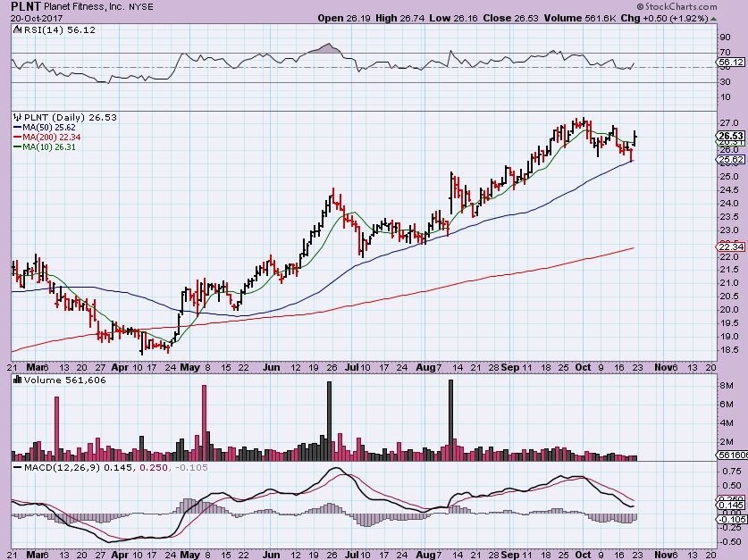Click the black line marker before MACD(12,26,9)
This screenshot has height=560, width=748.
pyautogui.click(x=18, y=467)
